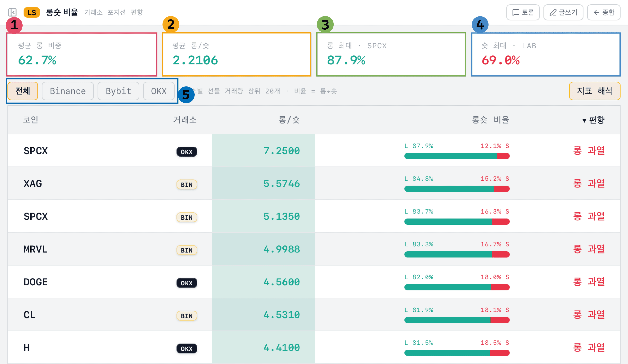This screenshot has width=628, height=364.
Task: Click the BIN badge in the CL row
Action: [x=187, y=316]
